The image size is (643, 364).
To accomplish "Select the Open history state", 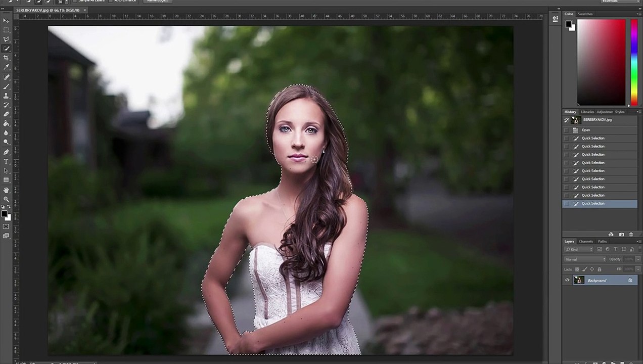I will pyautogui.click(x=600, y=130).
